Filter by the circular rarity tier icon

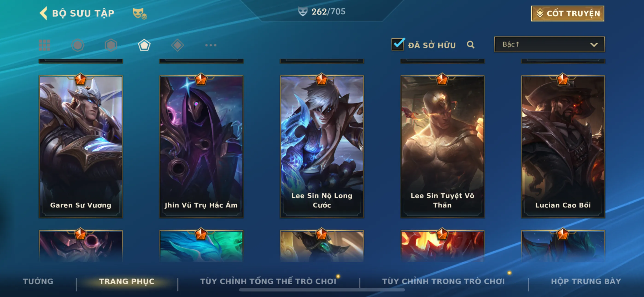coord(78,45)
